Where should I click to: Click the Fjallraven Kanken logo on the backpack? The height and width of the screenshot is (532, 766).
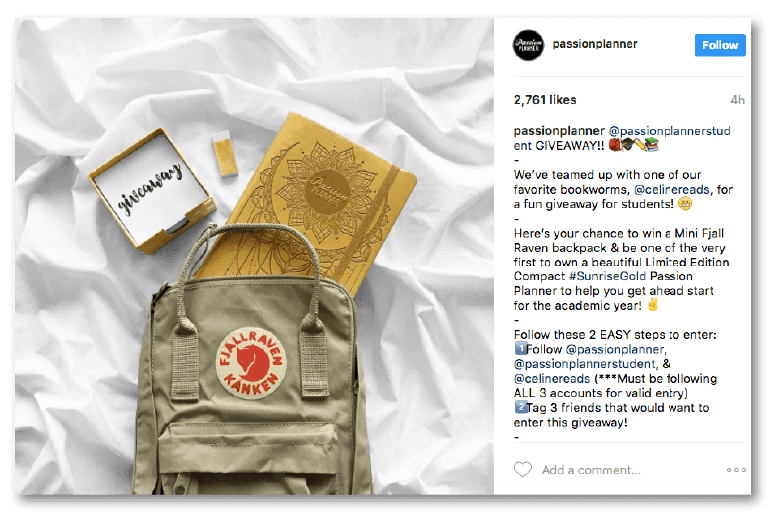click(x=251, y=362)
